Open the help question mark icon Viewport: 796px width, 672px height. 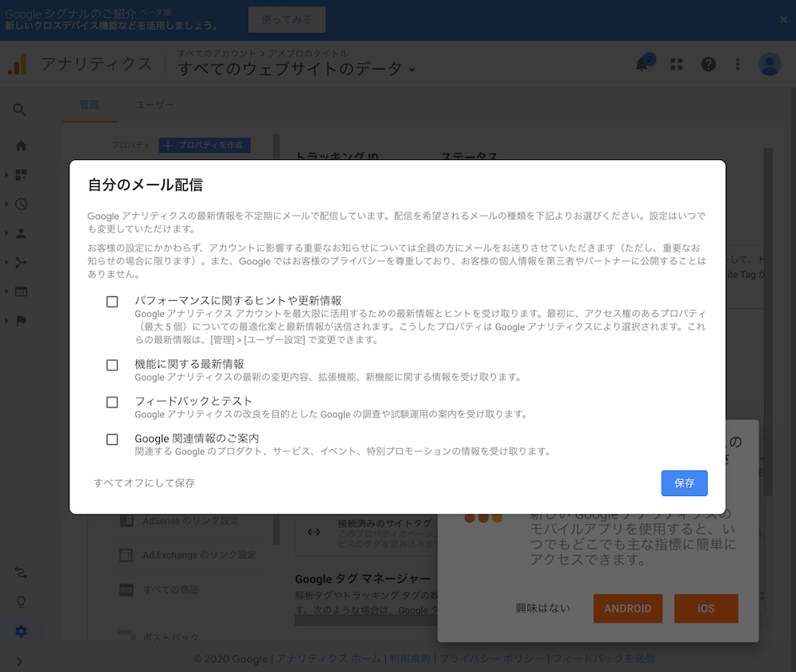point(708,64)
